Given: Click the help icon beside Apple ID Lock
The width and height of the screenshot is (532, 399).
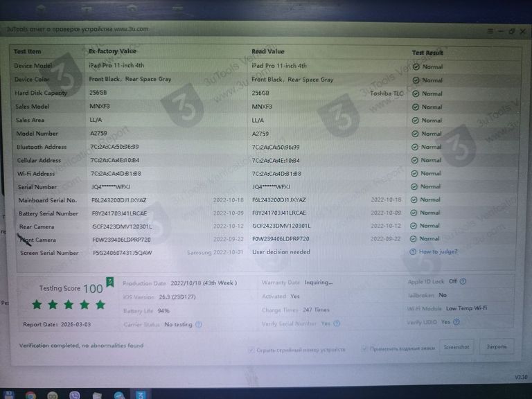Looking at the screenshot, I should click(x=463, y=281).
